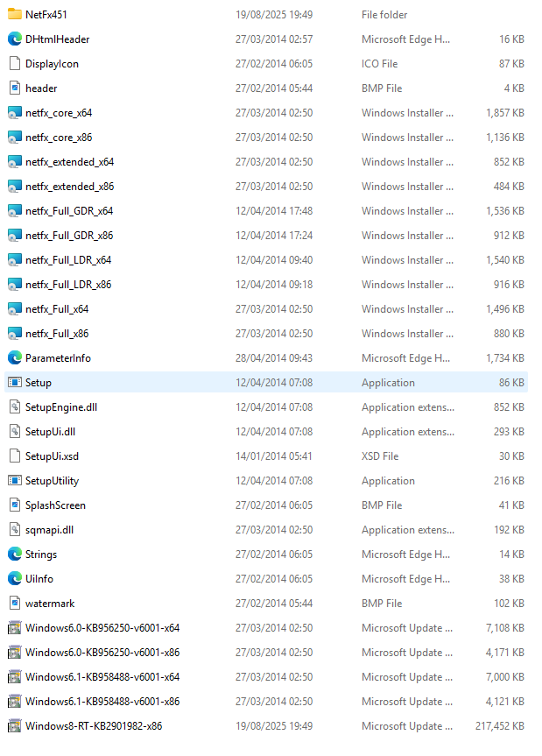Select the Edge icon beside UiInfo

[x=15, y=578]
